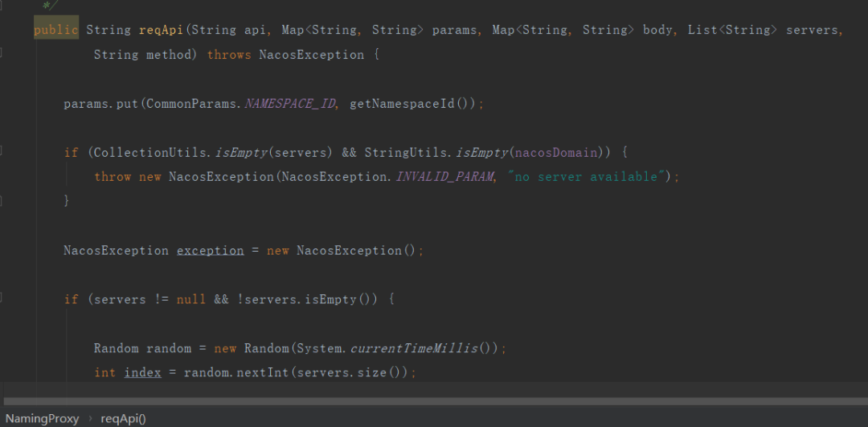Click the api parameter name

point(256,30)
